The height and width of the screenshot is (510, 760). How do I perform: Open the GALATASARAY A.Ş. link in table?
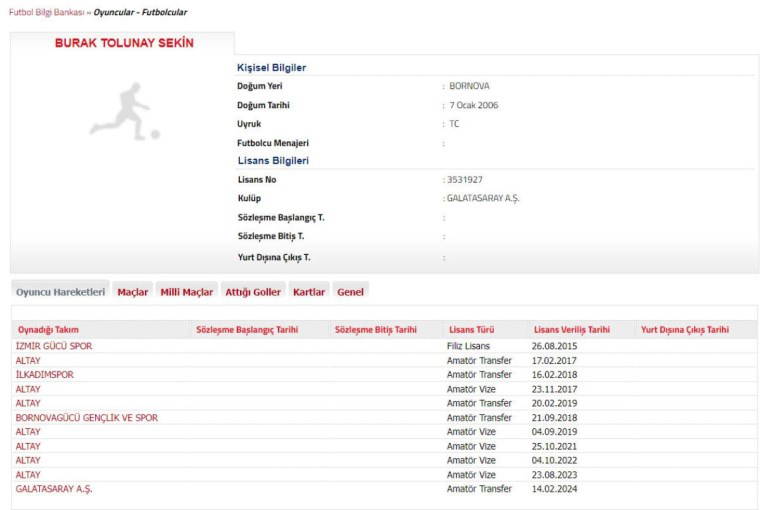tap(54, 489)
